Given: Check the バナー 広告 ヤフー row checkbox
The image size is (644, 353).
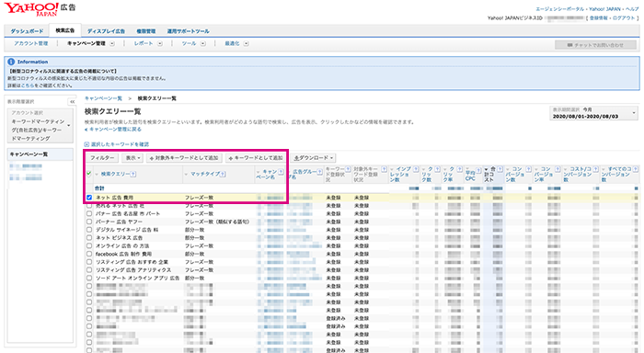Looking at the screenshot, I should pos(89,222).
